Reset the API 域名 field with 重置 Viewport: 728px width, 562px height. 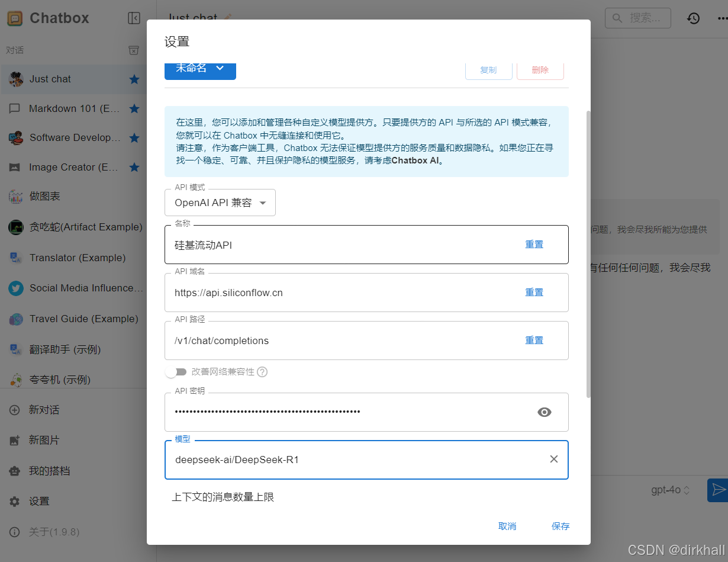534,293
